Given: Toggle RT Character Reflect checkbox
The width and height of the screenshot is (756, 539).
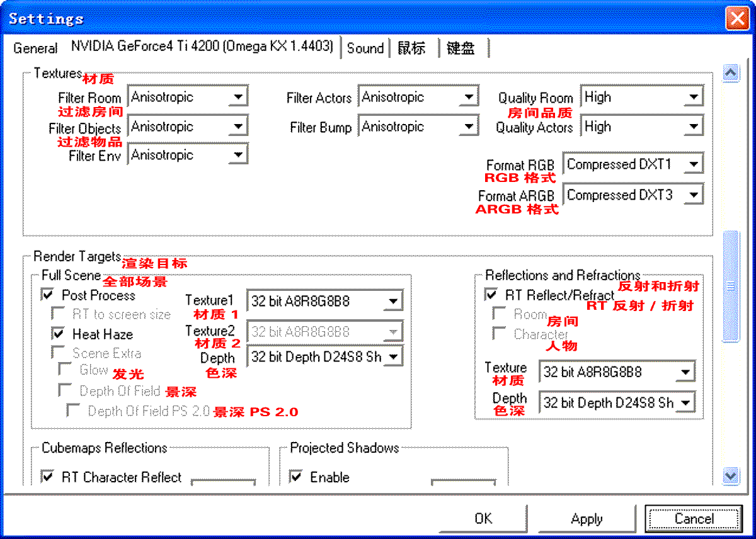Looking at the screenshot, I should (x=48, y=477).
